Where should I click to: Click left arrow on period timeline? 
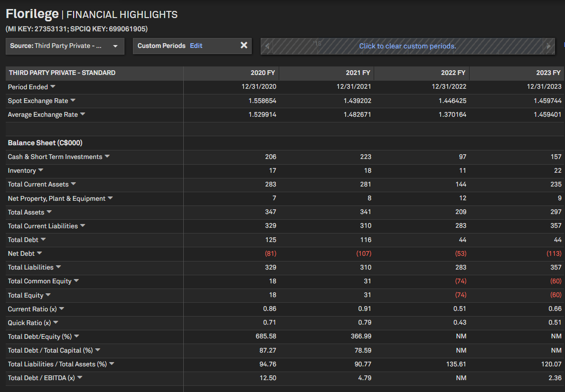click(x=267, y=46)
